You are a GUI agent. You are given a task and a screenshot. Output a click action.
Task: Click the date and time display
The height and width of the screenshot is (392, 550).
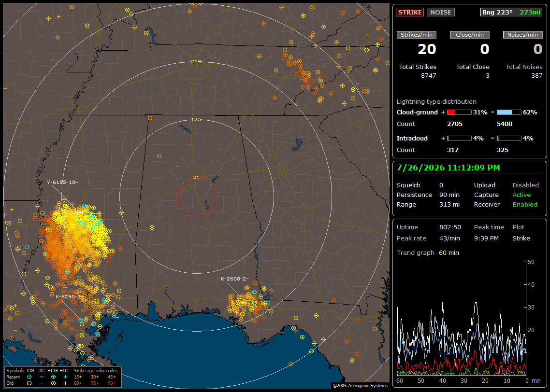(449, 168)
